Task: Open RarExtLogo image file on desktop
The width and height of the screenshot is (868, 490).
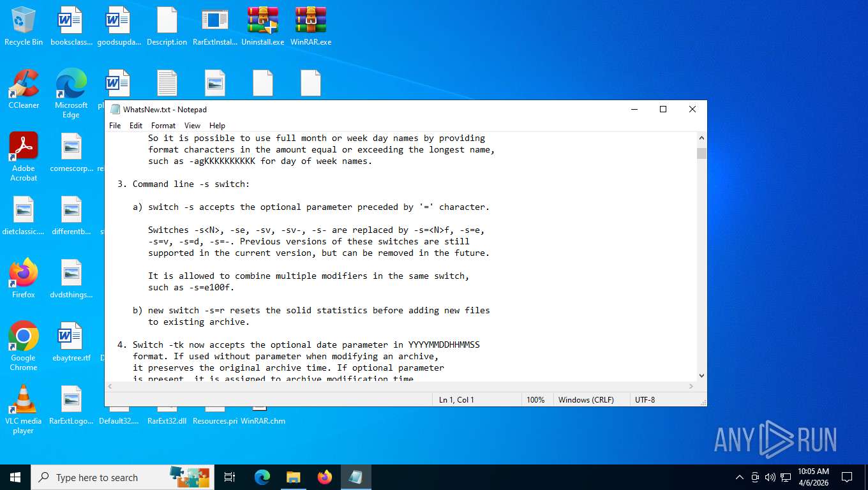Action: pyautogui.click(x=71, y=405)
